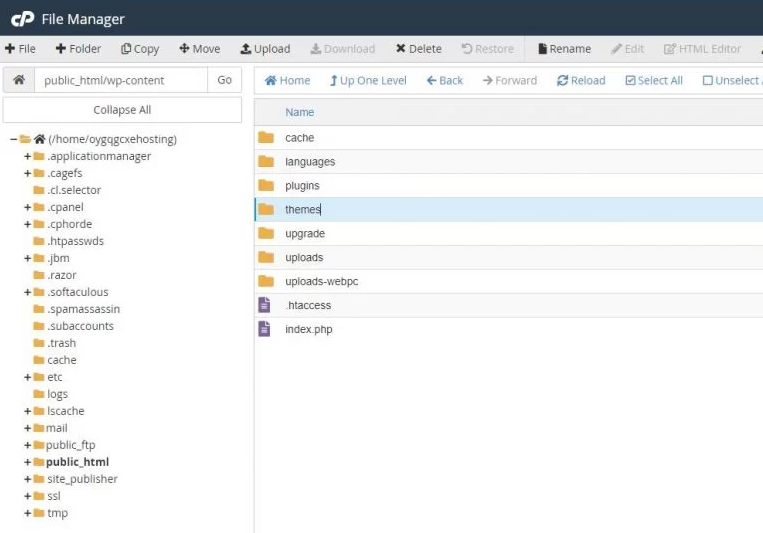Screen dimensions: 763x533
Task: Select the plugins row by name
Action: point(302,185)
